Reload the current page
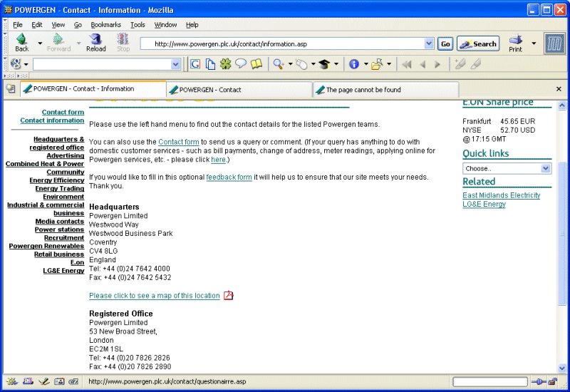This screenshot has height=392, width=570. (x=95, y=43)
